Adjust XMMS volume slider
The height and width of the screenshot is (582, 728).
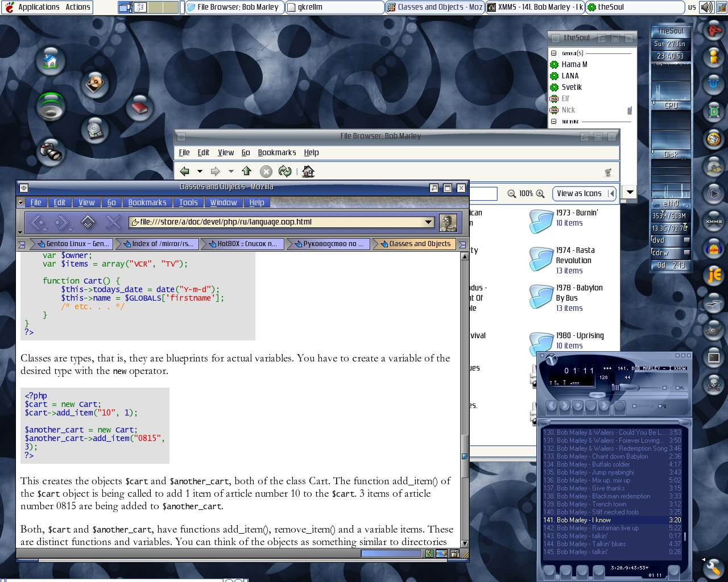coord(615,388)
